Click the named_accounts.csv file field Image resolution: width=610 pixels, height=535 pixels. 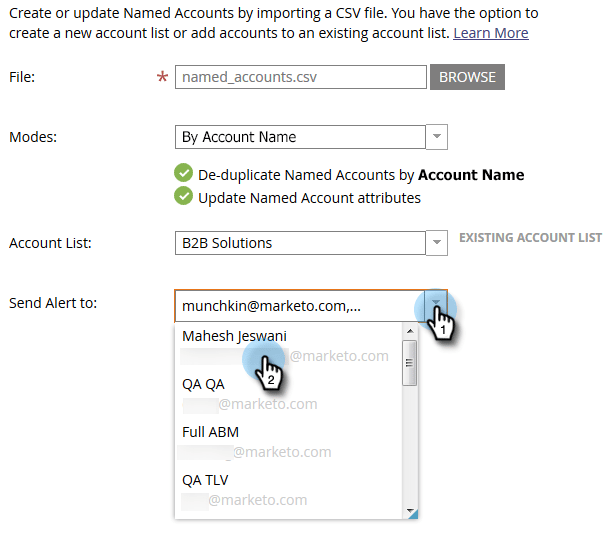300,77
